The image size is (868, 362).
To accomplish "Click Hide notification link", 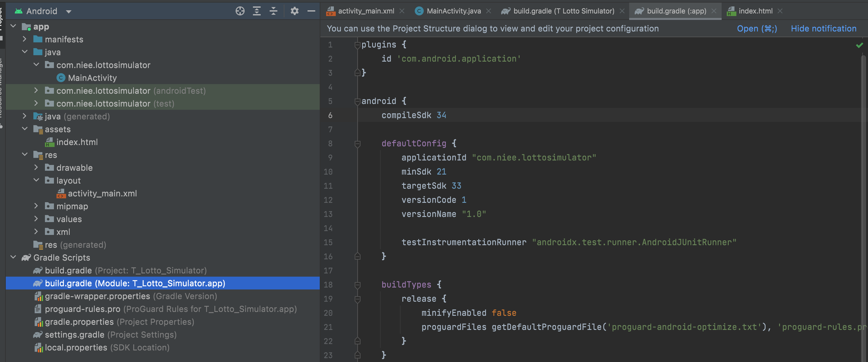I will click(823, 29).
